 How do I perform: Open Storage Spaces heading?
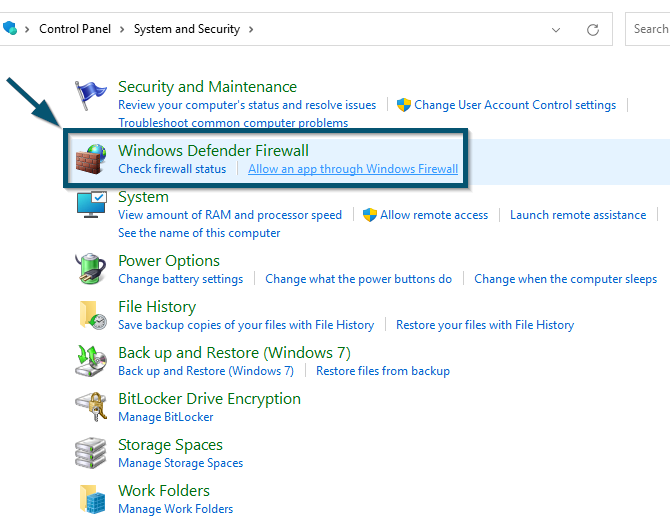click(x=170, y=445)
